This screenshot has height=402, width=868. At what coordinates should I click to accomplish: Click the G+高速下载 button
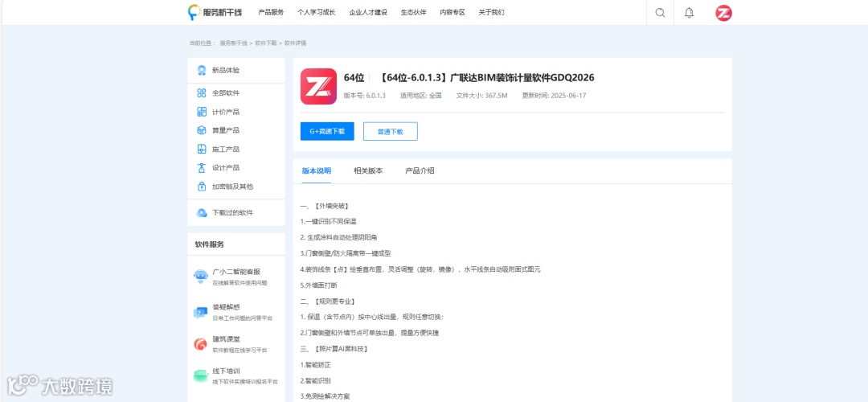point(327,131)
